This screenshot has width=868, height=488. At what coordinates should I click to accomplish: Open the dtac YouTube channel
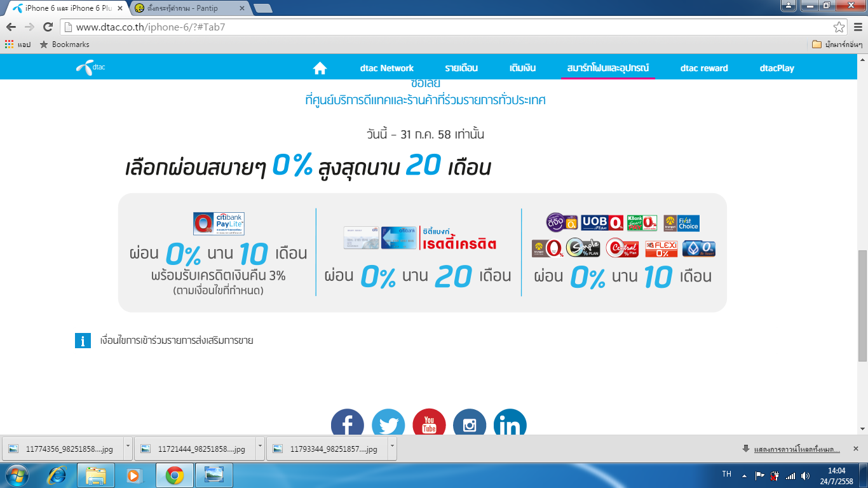coord(429,423)
